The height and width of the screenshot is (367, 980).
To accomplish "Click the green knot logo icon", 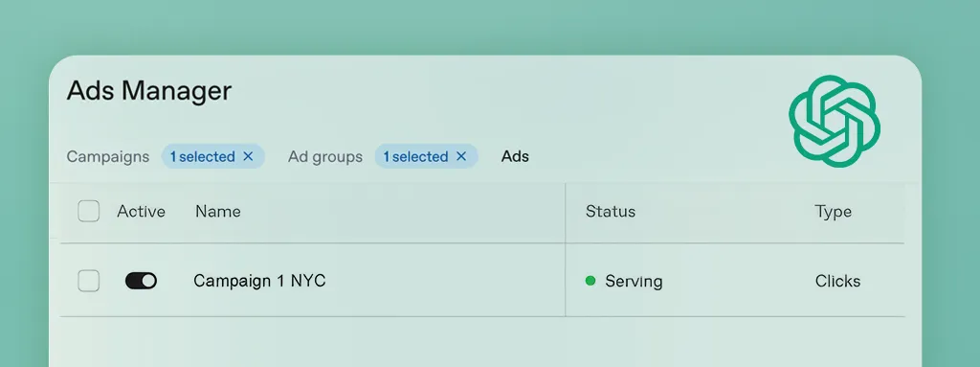I will point(835,121).
